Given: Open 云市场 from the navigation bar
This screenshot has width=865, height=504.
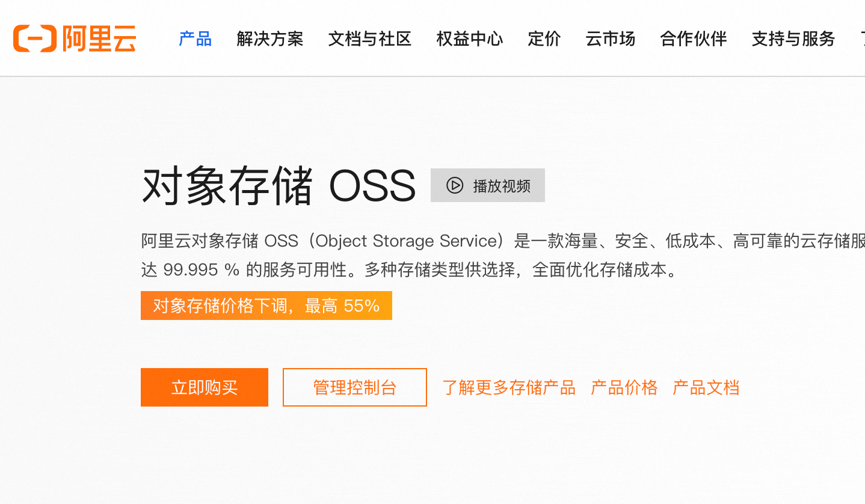Looking at the screenshot, I should (611, 39).
